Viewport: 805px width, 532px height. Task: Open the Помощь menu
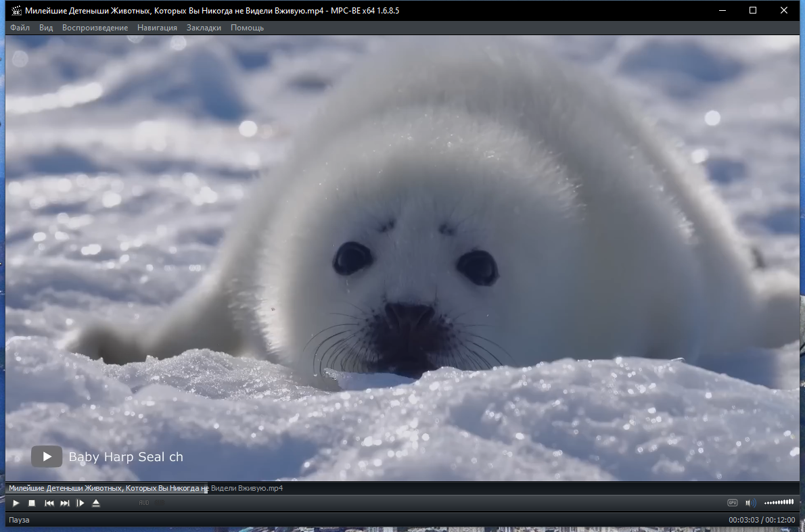point(247,28)
